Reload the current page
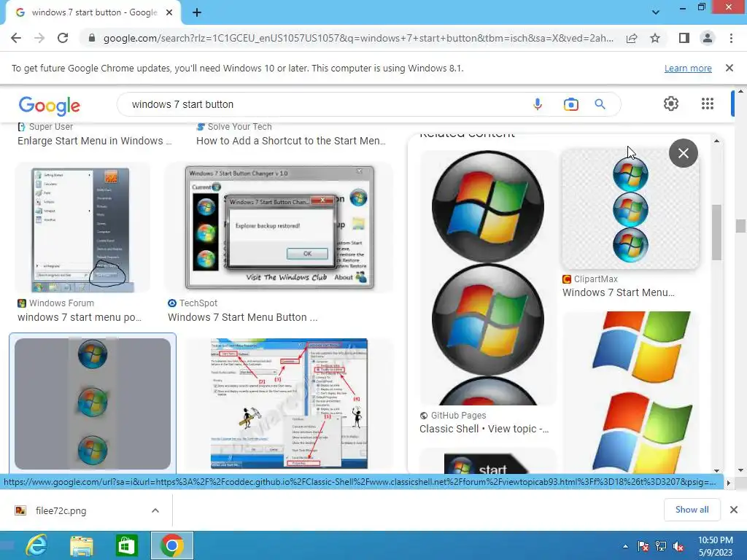The height and width of the screenshot is (560, 747). (x=63, y=38)
